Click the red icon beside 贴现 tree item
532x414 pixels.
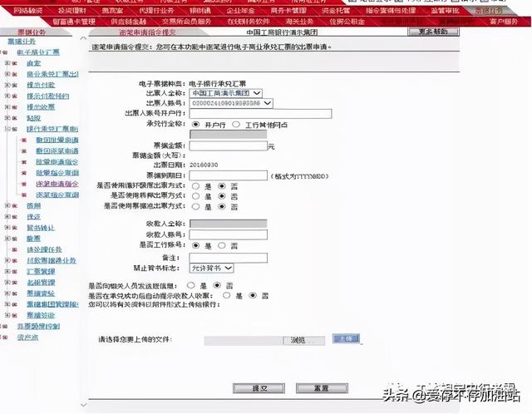15,118
